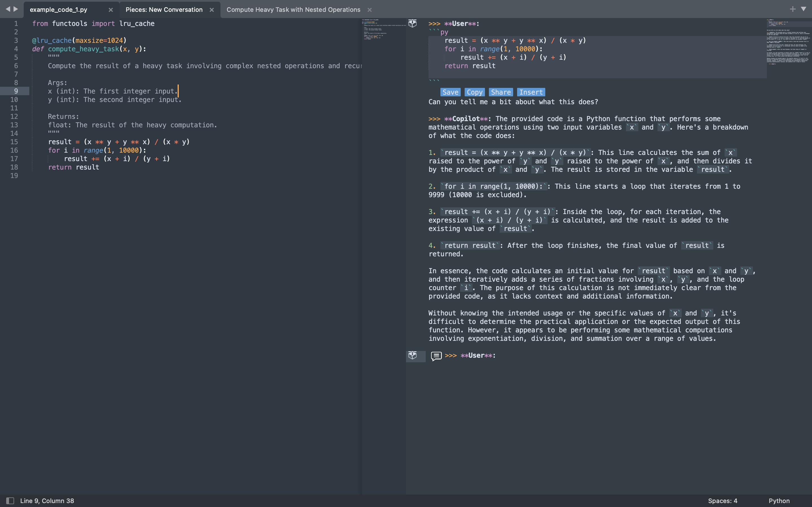Viewport: 812px width, 507px height.
Task: Open the tab list dropdown triangle
Action: (x=804, y=9)
